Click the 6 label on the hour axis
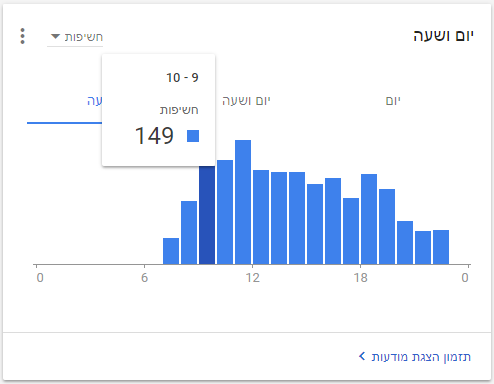The width and height of the screenshot is (494, 384). pos(144,277)
